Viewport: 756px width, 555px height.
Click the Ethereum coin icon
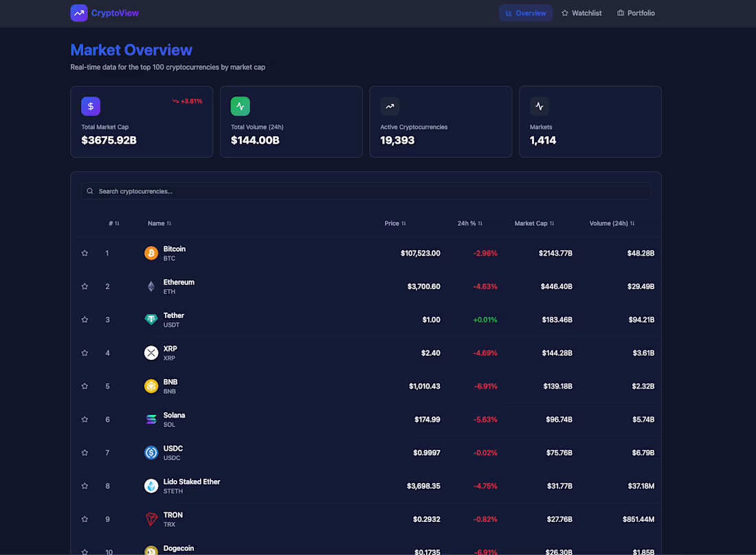(151, 286)
